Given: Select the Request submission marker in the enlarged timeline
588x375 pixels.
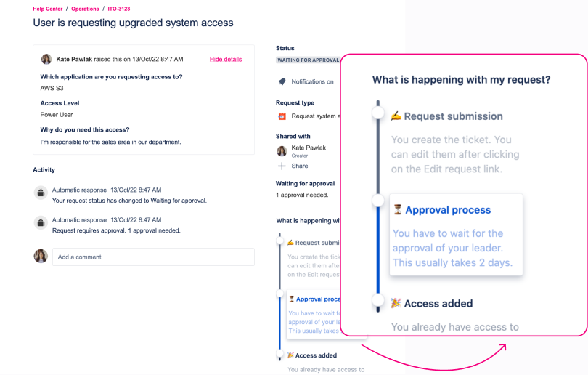Looking at the screenshot, I should coord(377,112).
